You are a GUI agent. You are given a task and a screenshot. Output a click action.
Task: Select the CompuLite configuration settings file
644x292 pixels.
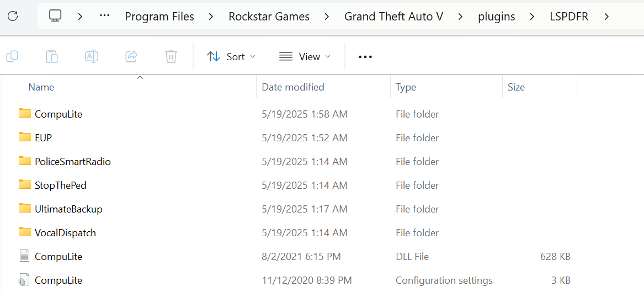tap(58, 280)
